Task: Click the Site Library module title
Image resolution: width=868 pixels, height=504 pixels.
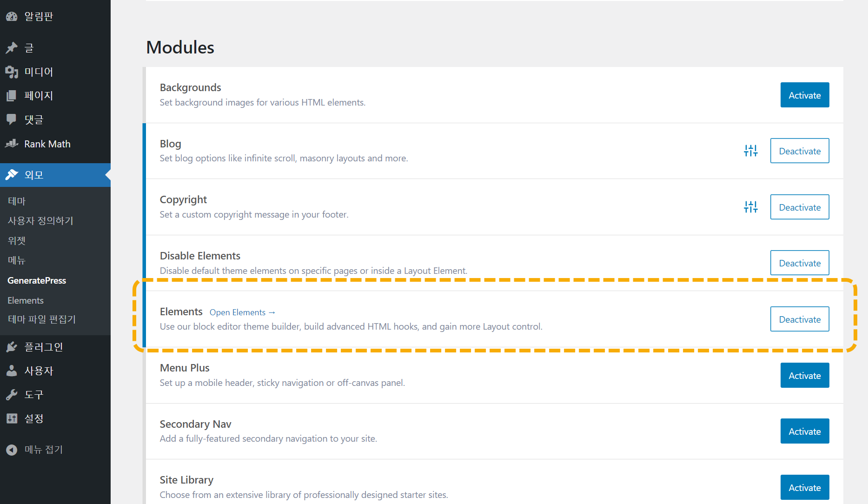Action: pos(186,480)
